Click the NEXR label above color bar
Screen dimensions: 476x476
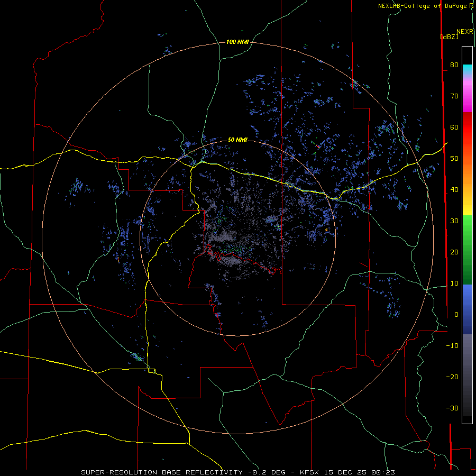(x=465, y=32)
